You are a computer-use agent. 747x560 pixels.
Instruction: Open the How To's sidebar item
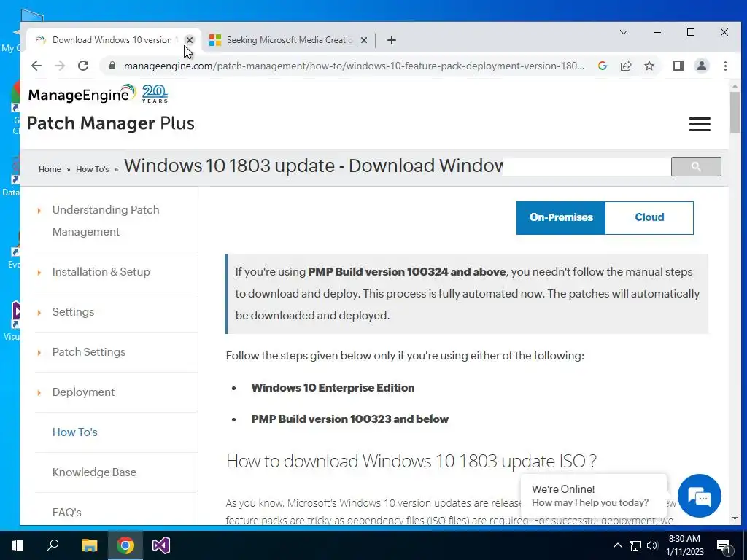[75, 432]
